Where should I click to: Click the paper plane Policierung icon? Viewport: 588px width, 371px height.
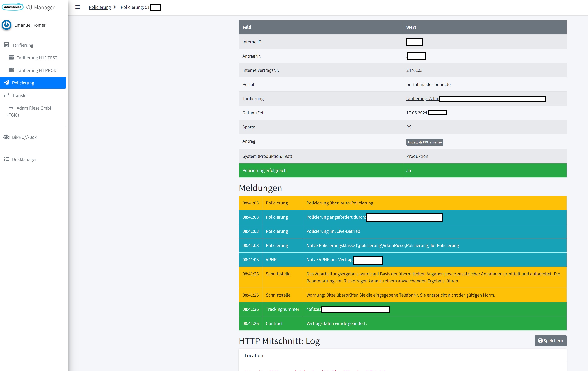[7, 83]
